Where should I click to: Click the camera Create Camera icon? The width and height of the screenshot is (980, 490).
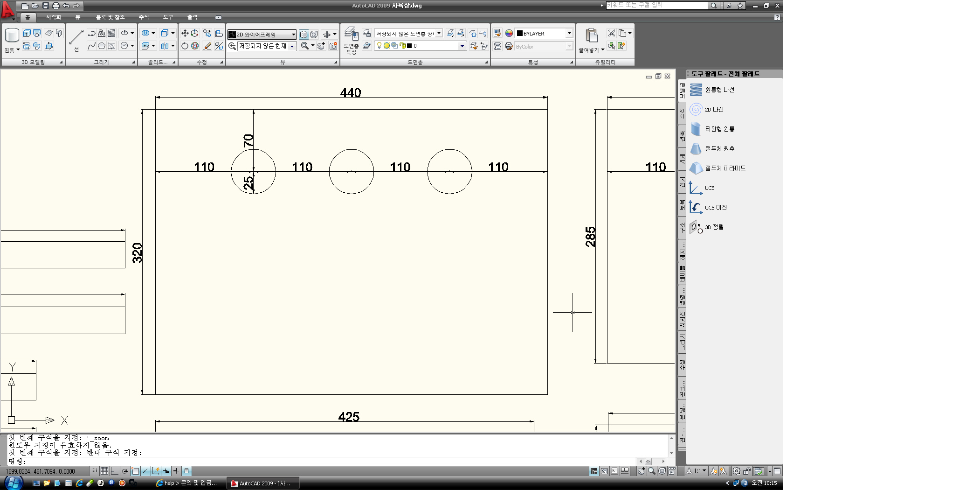(x=333, y=46)
